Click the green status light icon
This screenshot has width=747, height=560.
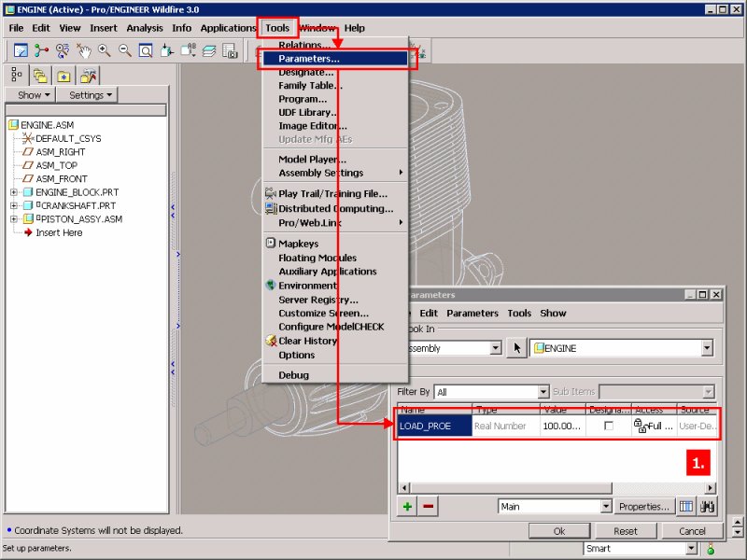[x=711, y=550]
